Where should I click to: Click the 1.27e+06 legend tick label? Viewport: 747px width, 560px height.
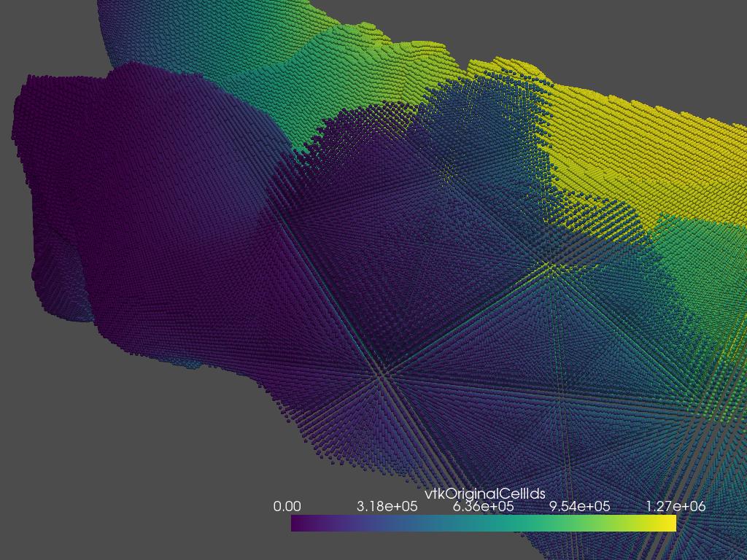pos(676,506)
